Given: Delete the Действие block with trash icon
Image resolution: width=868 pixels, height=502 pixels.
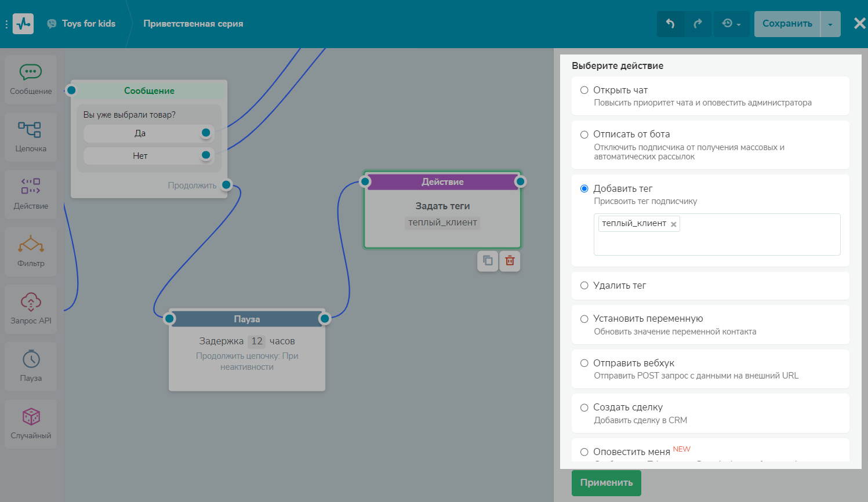Looking at the screenshot, I should tap(510, 261).
